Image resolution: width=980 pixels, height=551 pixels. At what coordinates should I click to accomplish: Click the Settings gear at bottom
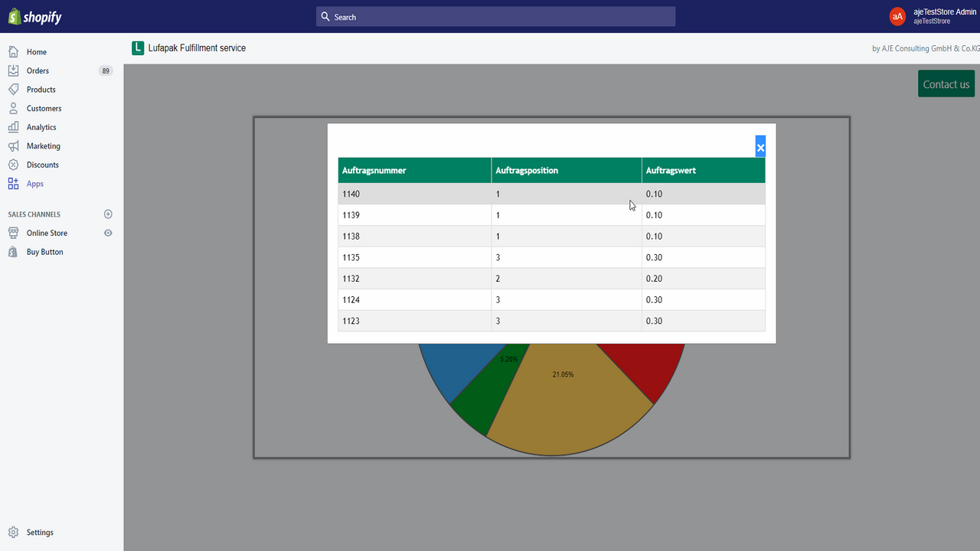pyautogui.click(x=15, y=532)
